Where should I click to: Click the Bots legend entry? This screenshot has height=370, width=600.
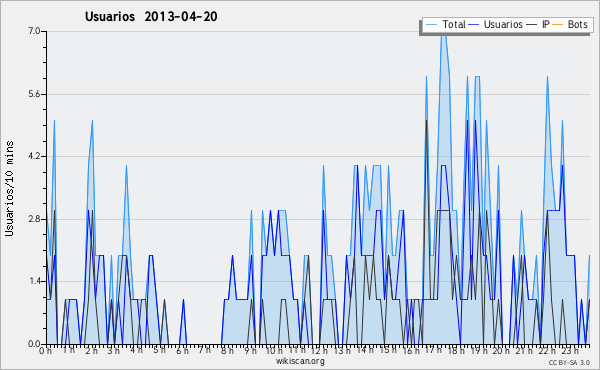click(570, 24)
